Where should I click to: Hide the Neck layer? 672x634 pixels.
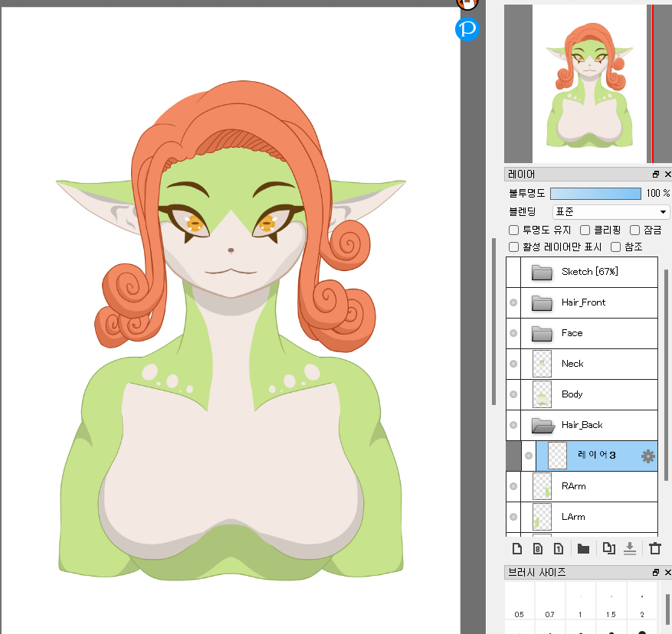coord(513,364)
